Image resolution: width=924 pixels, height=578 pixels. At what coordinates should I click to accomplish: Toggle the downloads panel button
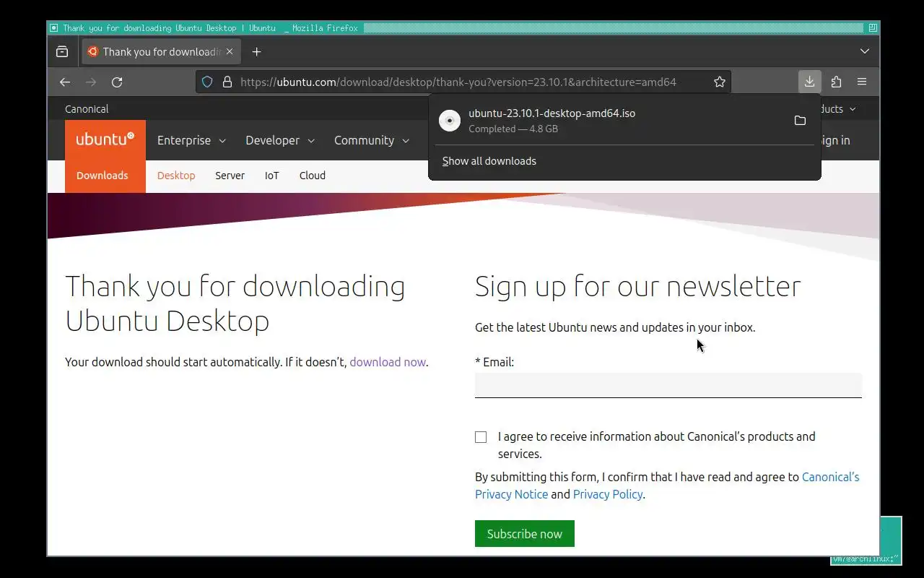(x=810, y=82)
